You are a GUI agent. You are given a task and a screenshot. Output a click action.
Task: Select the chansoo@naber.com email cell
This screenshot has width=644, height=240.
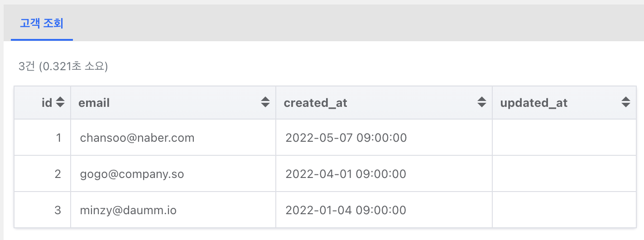click(x=137, y=138)
